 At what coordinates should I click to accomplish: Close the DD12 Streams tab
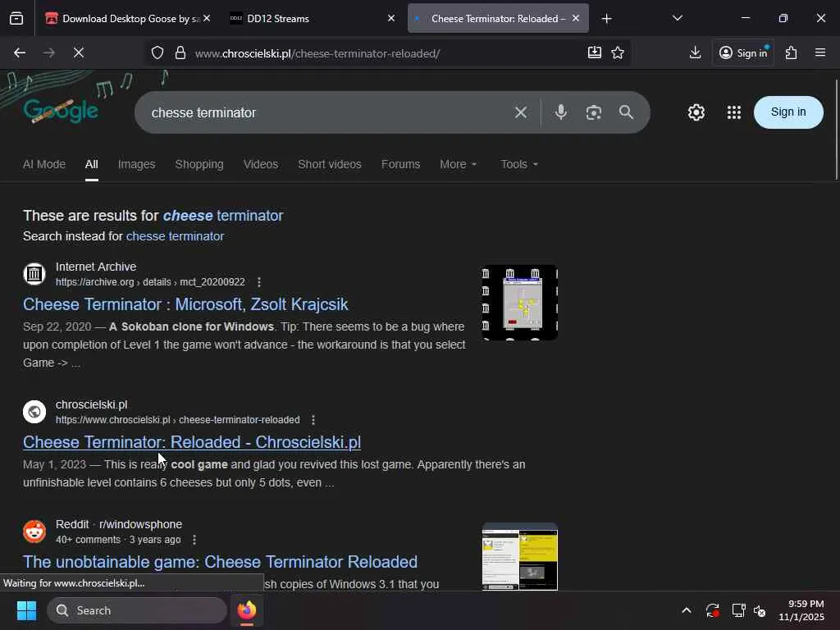[x=391, y=18]
